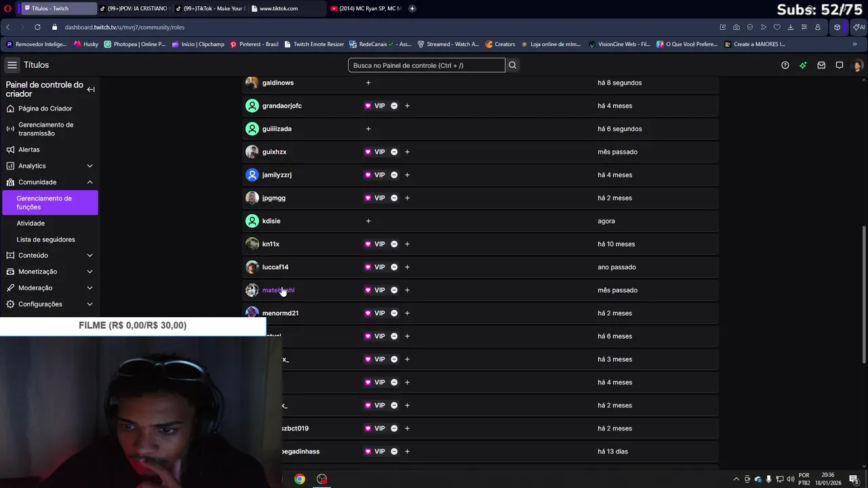Click the Opera browser reload button
This screenshot has width=868, height=488.
pos(37,27)
